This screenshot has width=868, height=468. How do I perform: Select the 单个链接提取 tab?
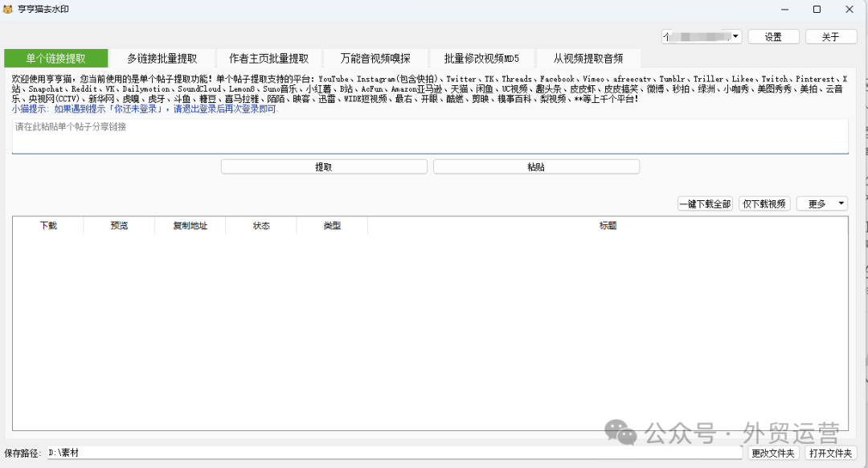coord(56,58)
